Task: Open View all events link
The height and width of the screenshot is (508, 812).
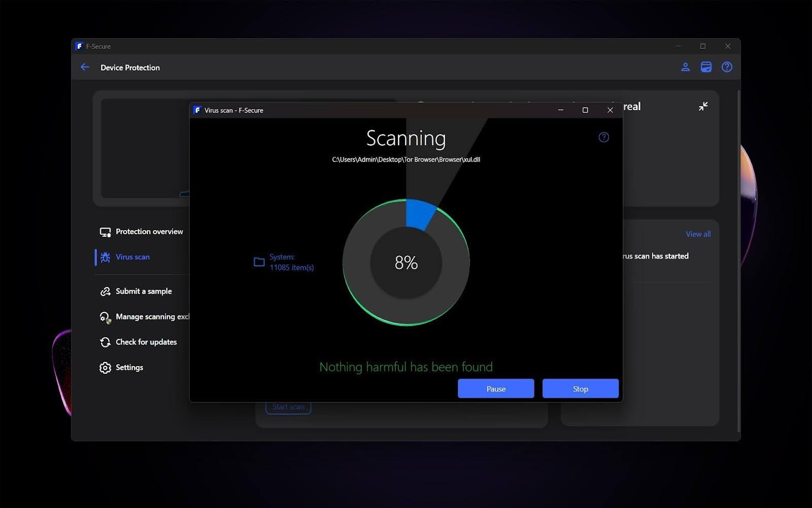Action: [x=698, y=234]
